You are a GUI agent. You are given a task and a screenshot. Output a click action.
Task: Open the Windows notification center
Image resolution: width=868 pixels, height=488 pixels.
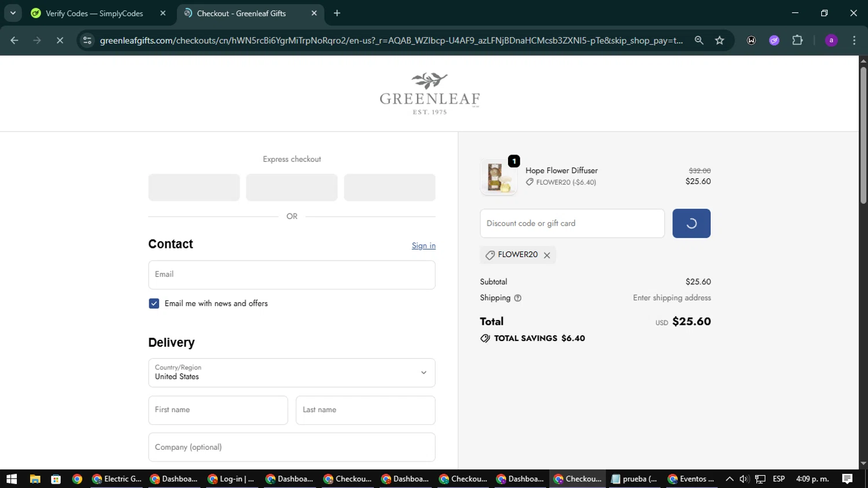(x=847, y=479)
